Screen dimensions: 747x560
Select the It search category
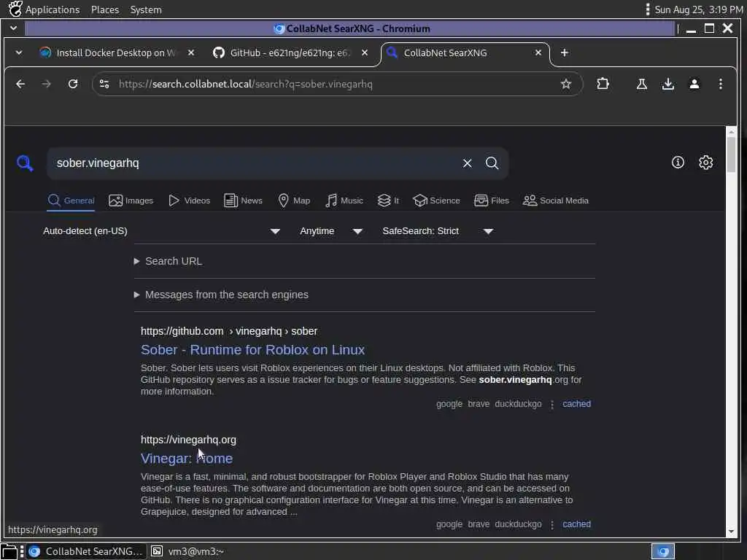[388, 201]
